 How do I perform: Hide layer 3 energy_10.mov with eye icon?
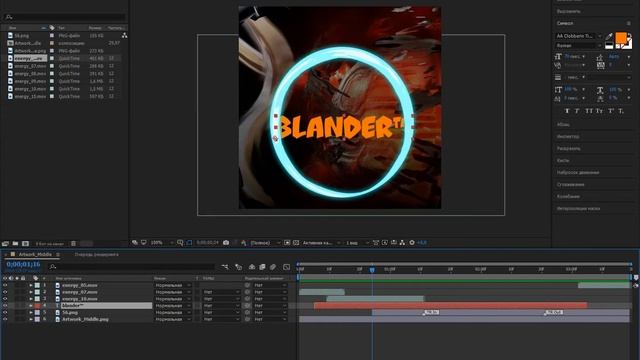point(5,299)
